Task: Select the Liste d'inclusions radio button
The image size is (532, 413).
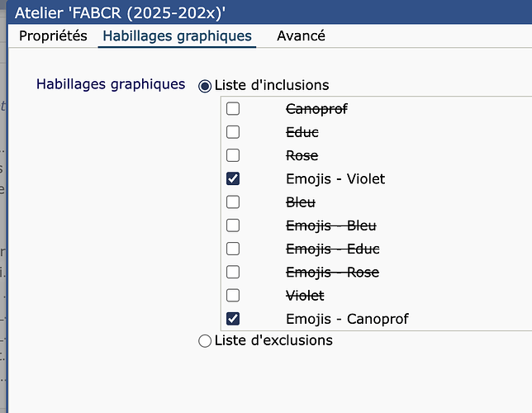Action: click(205, 86)
